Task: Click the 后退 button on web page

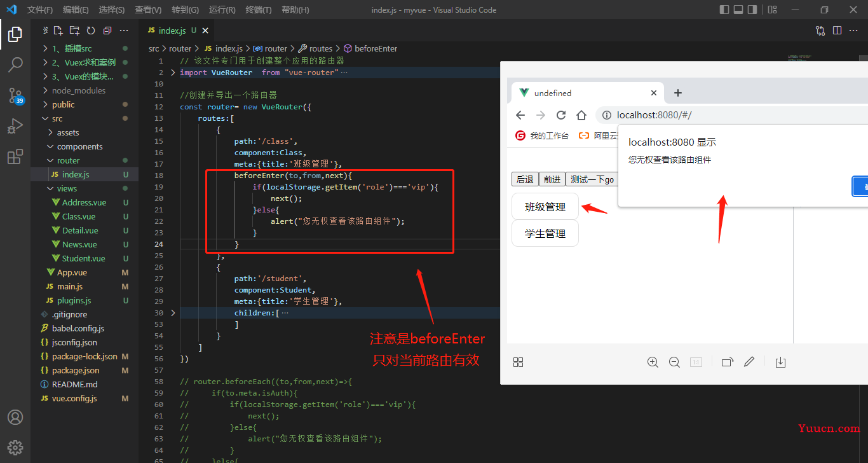Action: [525, 179]
